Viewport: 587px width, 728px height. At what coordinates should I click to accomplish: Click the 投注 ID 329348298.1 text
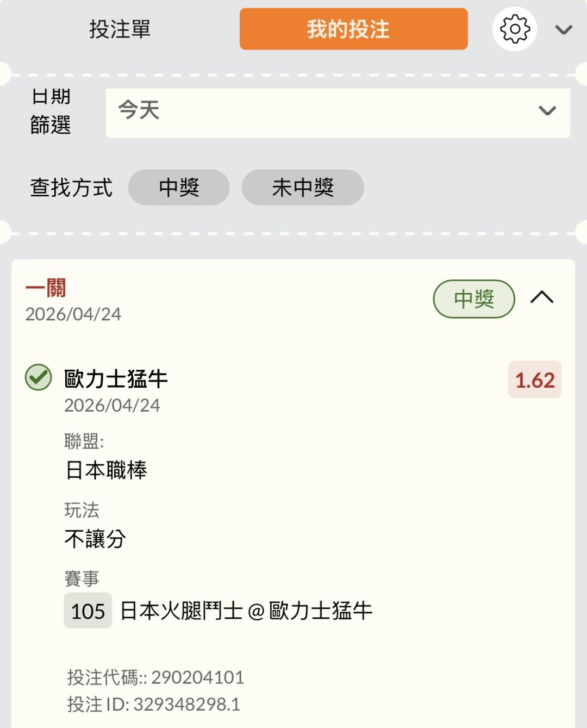pyautogui.click(x=153, y=705)
